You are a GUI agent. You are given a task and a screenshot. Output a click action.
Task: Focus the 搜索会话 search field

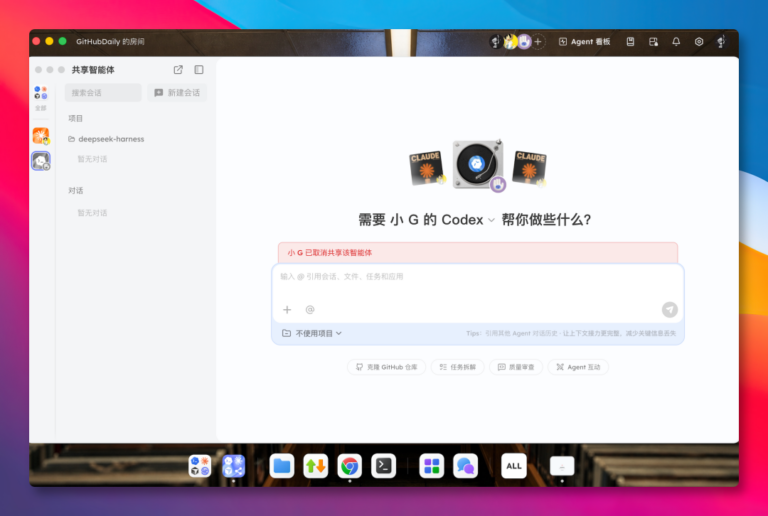[103, 93]
